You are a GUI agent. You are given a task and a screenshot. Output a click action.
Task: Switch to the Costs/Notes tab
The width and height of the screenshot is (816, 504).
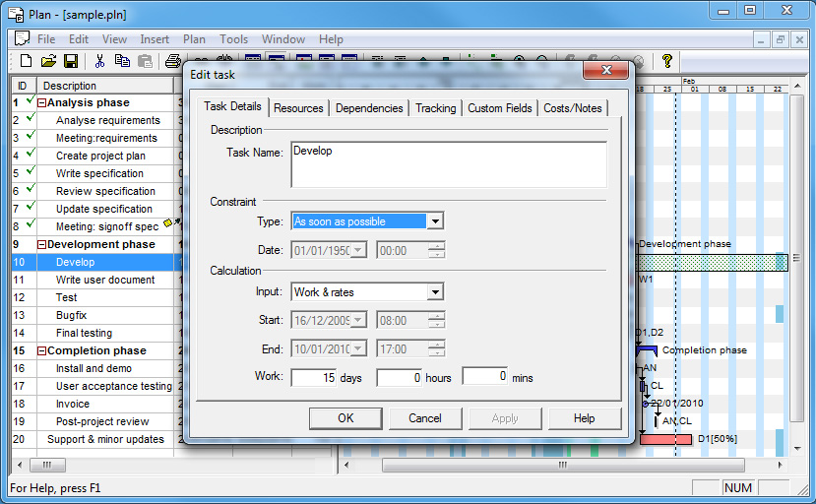click(573, 108)
